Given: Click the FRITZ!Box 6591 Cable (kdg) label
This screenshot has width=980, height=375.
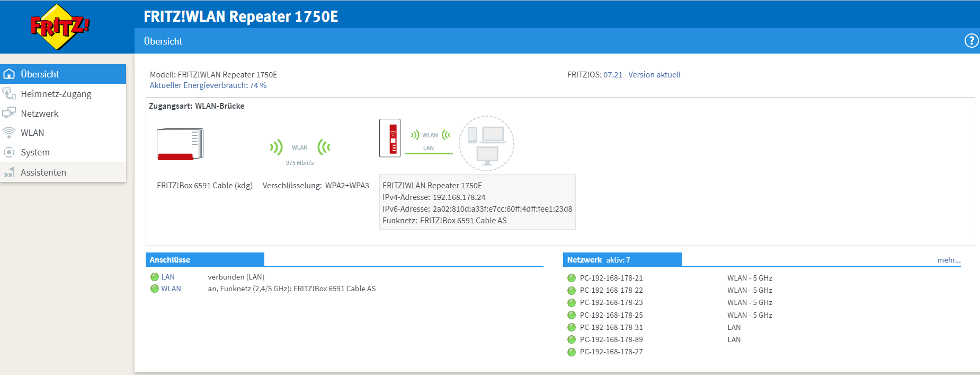Looking at the screenshot, I should tap(204, 186).
